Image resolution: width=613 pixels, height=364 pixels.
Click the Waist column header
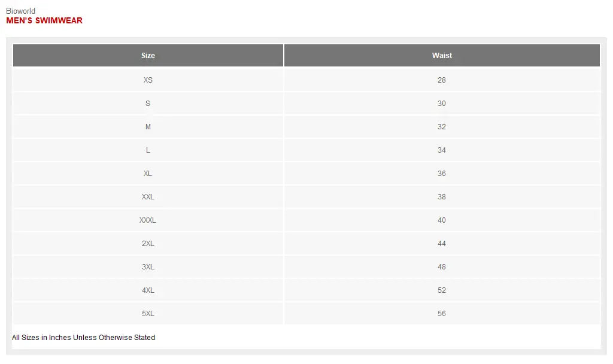point(442,56)
